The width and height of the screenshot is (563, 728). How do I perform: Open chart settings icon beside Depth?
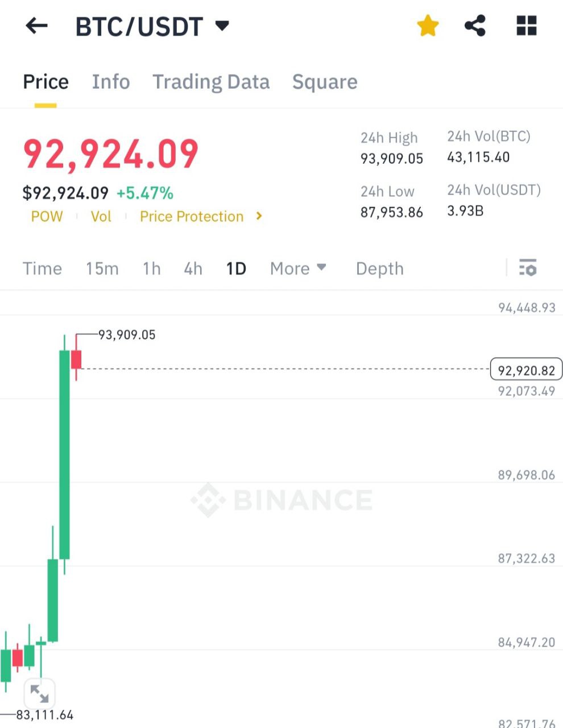pos(528,267)
